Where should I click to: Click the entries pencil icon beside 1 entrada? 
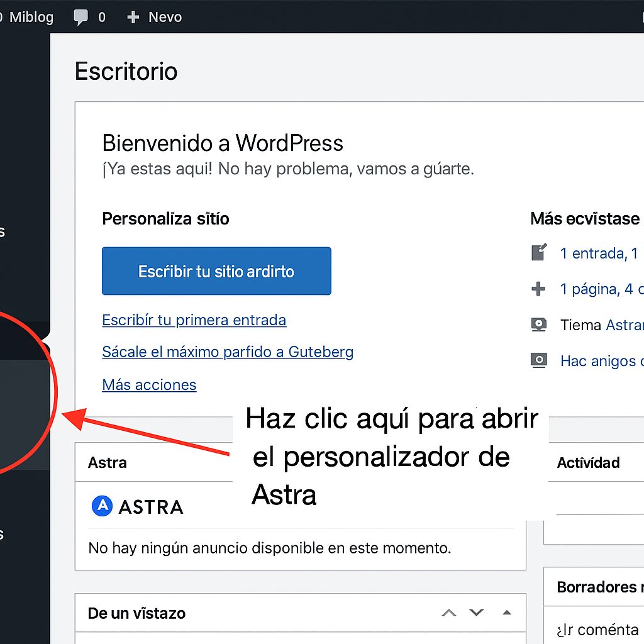[x=538, y=251]
